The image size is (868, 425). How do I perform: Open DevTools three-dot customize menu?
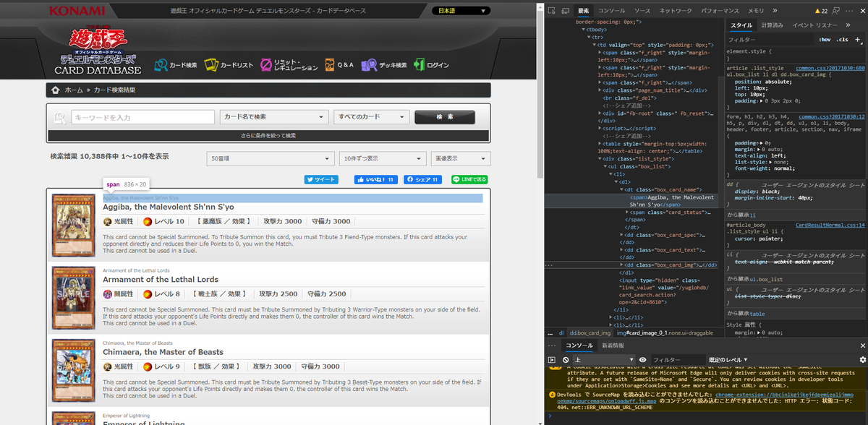[x=851, y=11]
